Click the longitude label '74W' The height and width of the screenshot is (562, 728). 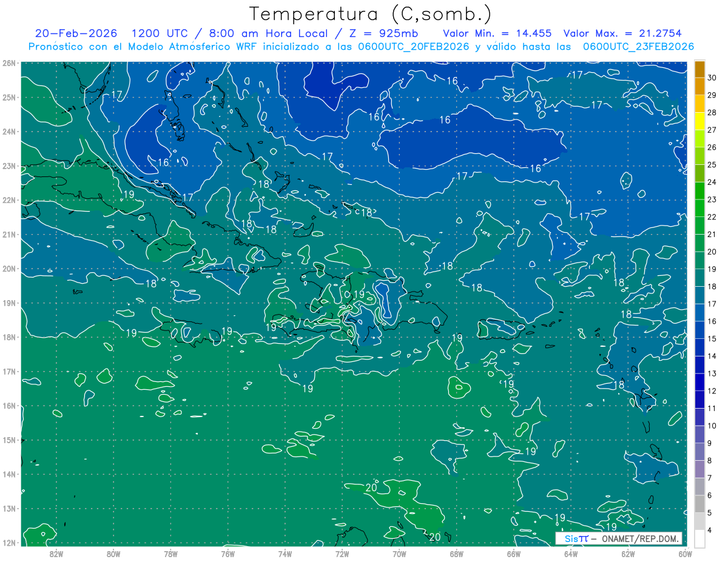(285, 554)
